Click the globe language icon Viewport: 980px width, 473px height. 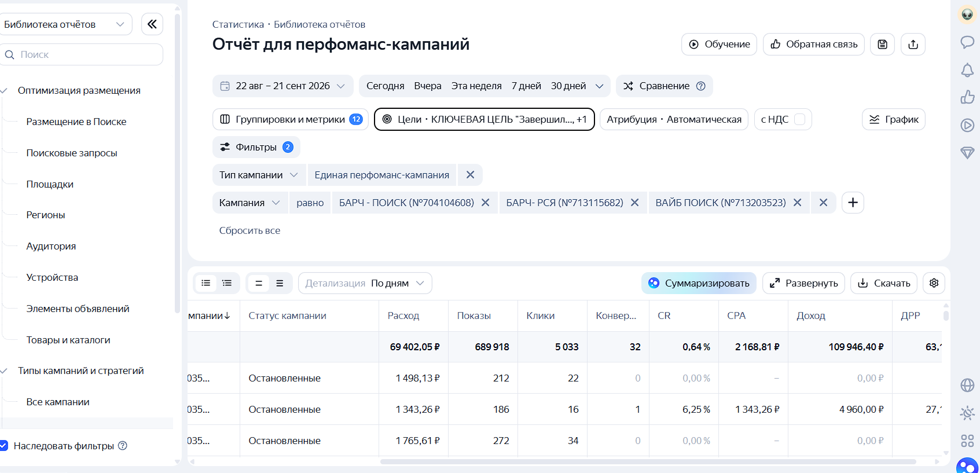(967, 385)
